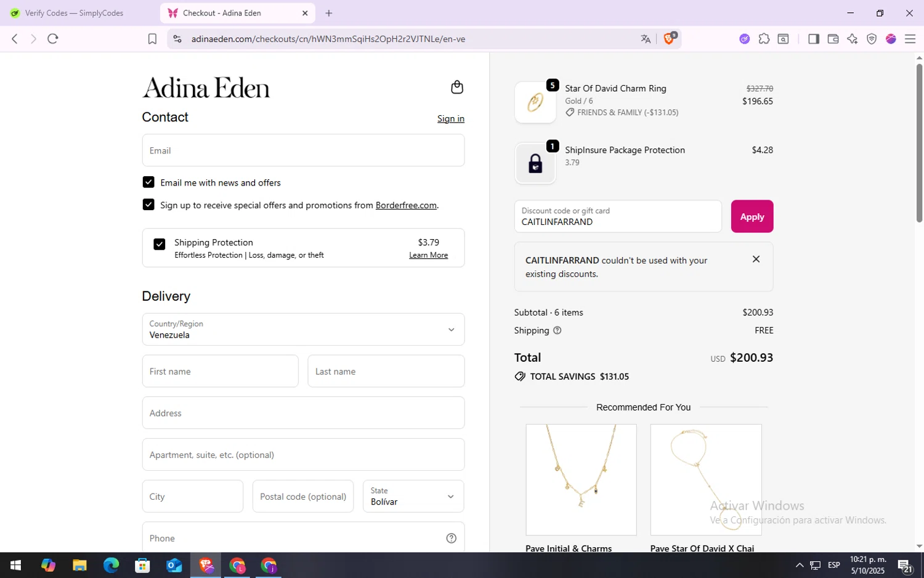Image resolution: width=924 pixels, height=578 pixels.
Task: Click the Last name field
Action: (386, 371)
